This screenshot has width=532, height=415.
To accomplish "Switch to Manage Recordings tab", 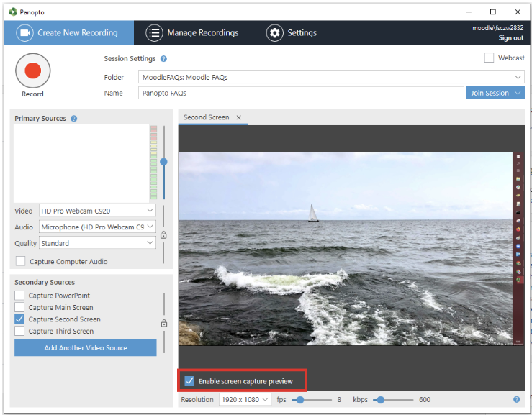I will point(192,33).
